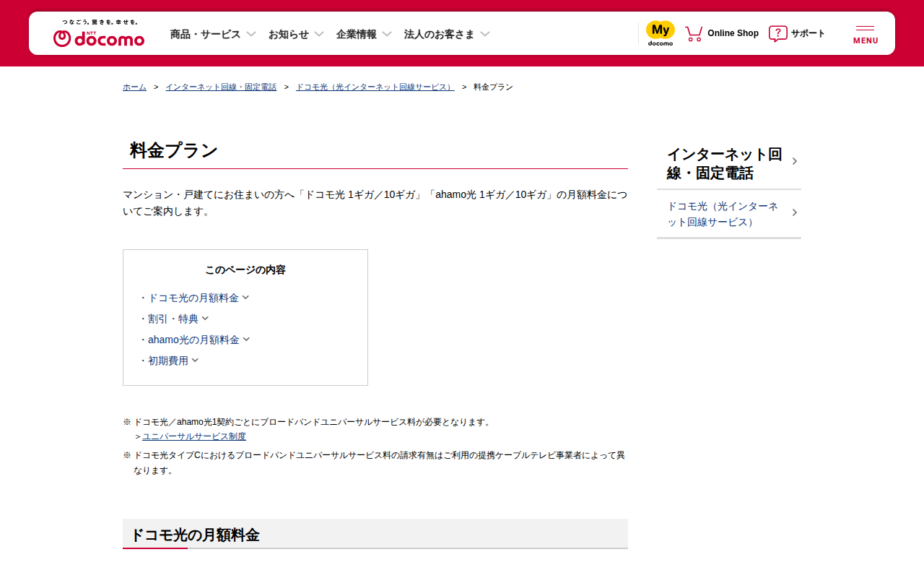Expand the 企業情報 menu
924x578 pixels.
[364, 34]
